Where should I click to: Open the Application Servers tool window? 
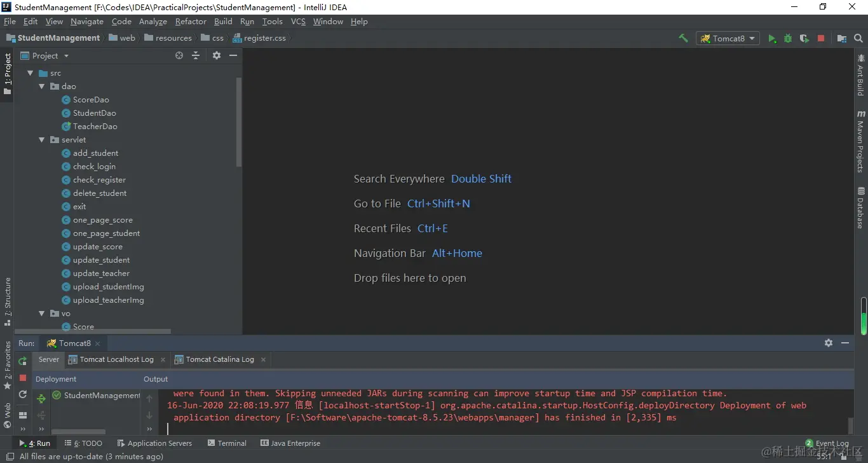click(154, 443)
